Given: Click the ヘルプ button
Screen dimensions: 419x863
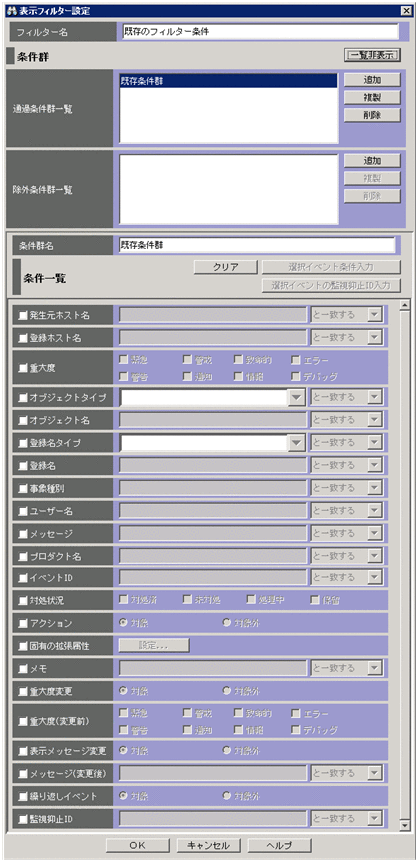Looking at the screenshot, I should pos(280,845).
